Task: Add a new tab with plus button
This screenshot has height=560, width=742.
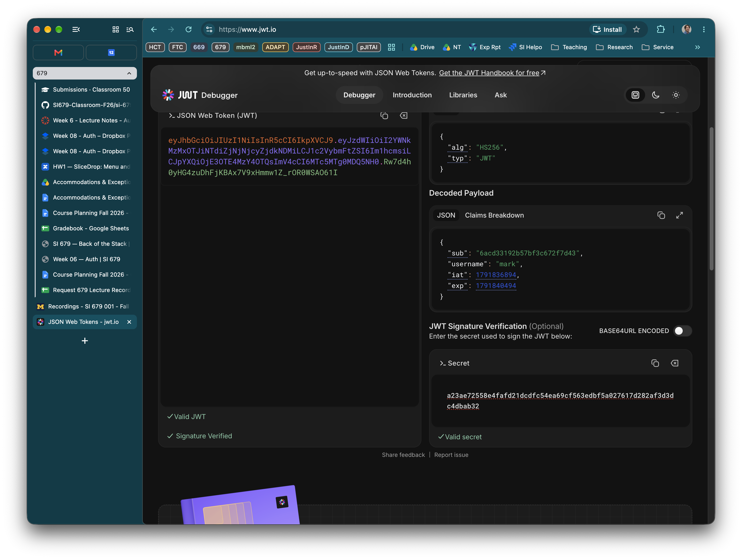Action: pyautogui.click(x=85, y=341)
